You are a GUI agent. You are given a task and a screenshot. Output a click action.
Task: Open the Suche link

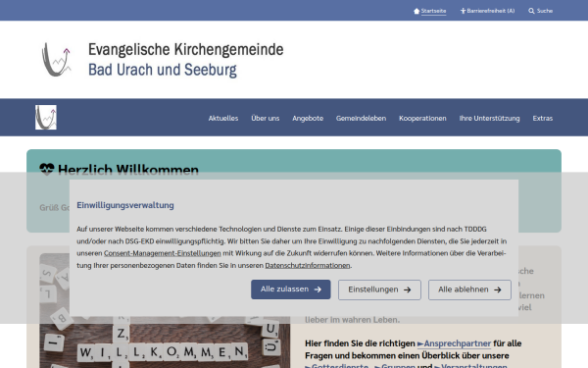[x=545, y=11]
